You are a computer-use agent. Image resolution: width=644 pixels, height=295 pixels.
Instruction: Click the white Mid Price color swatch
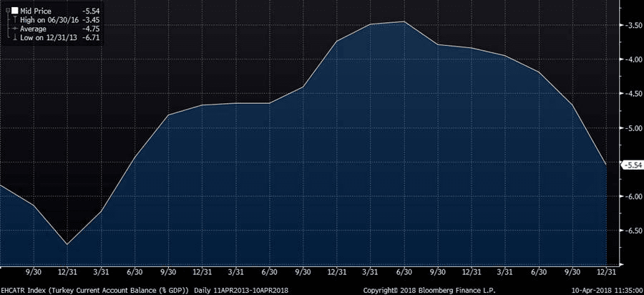pos(14,11)
